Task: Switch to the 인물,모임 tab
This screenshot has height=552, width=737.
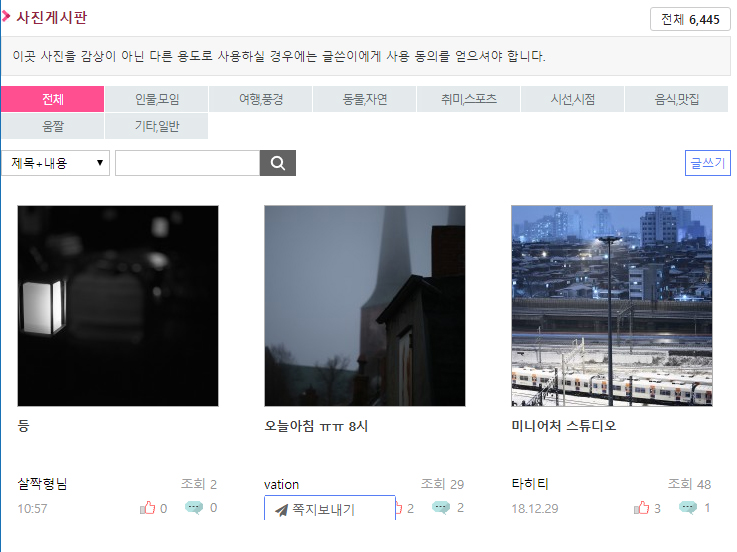Action: 157,99
